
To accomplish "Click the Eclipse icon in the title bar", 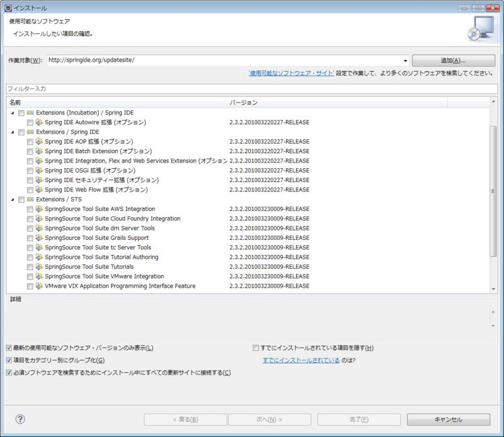I will pos(8,8).
